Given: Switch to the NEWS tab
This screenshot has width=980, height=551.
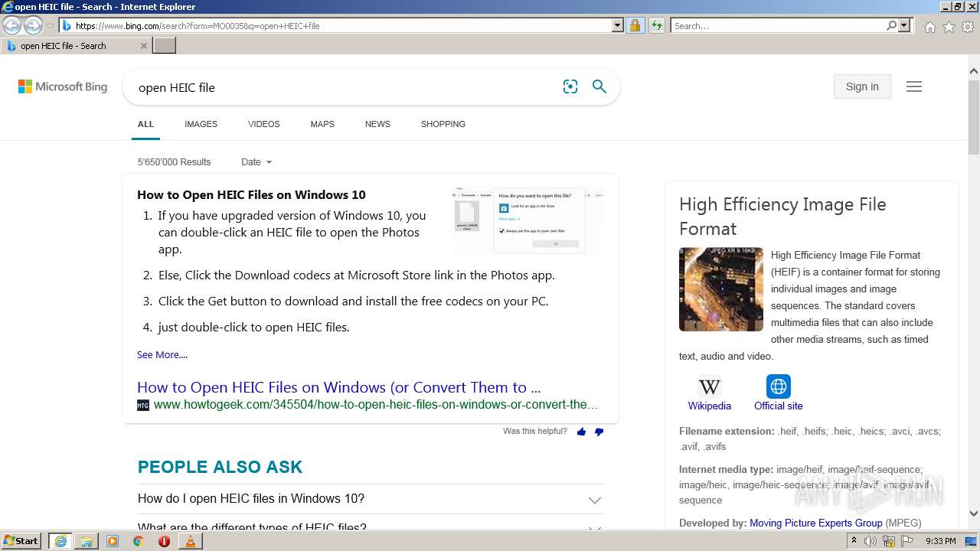Looking at the screenshot, I should click(x=377, y=124).
